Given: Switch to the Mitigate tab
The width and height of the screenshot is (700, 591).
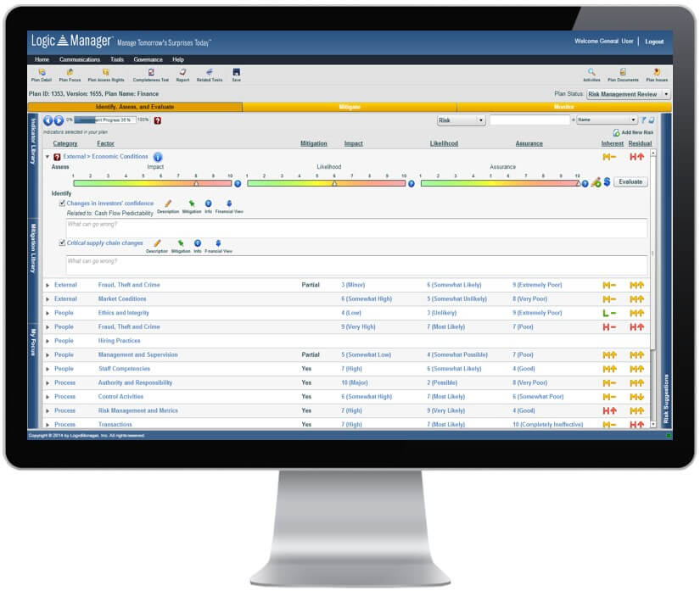Looking at the screenshot, I should click(350, 108).
